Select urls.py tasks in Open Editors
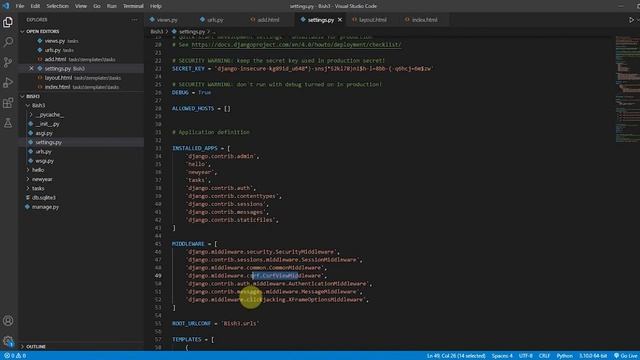Screen dimensions: 640x360 [53, 50]
